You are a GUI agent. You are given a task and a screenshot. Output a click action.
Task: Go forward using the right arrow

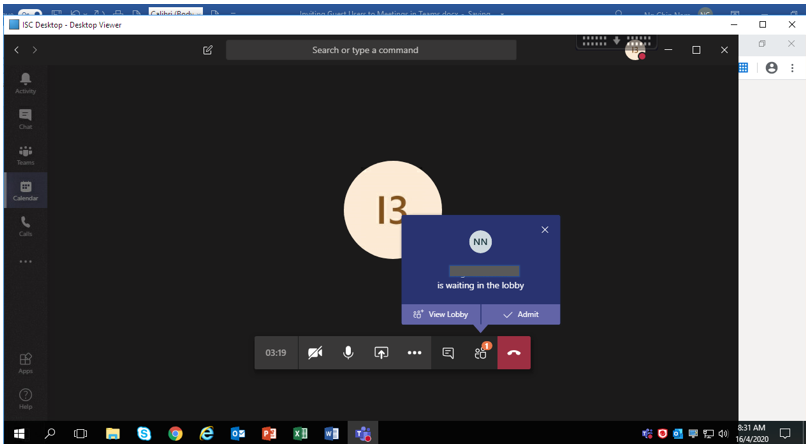tap(35, 50)
